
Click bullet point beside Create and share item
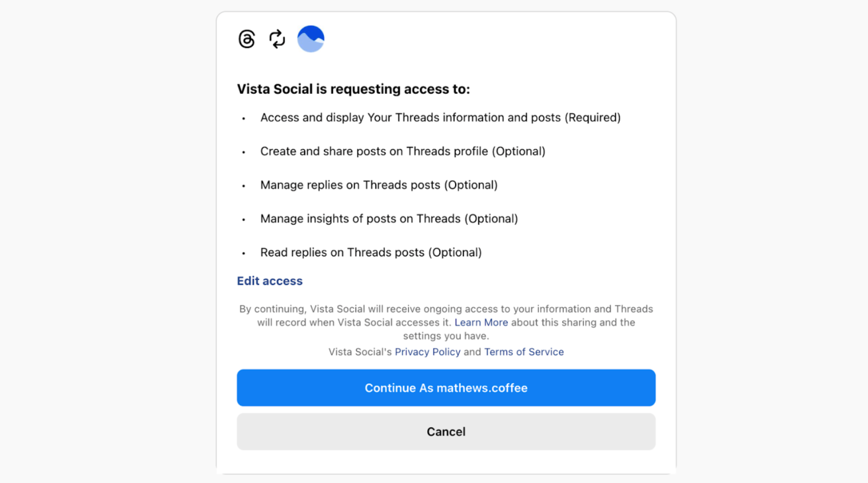coord(244,153)
